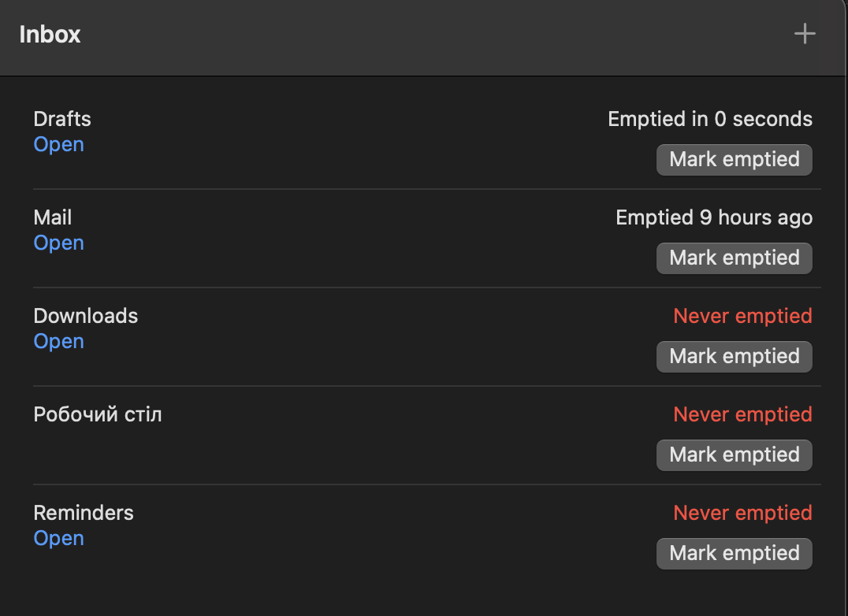Select the Робочий стіл row title
This screenshot has width=848, height=616.
tap(98, 414)
